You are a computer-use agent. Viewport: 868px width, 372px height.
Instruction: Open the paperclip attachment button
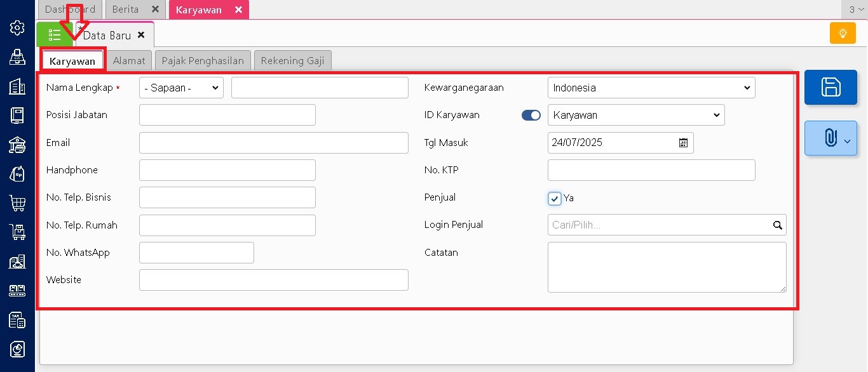831,138
